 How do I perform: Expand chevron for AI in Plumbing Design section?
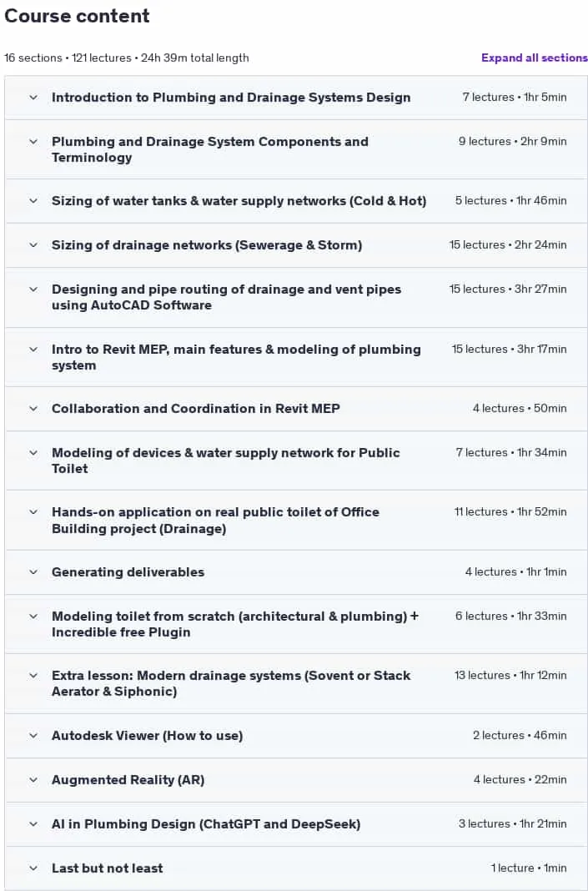pos(33,824)
